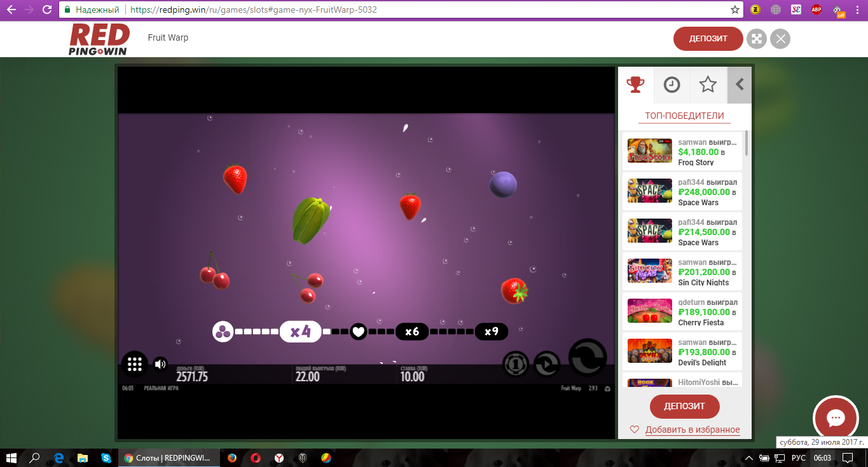This screenshot has height=467, width=868.
Task: Open the Frog Story game thumbnail
Action: click(x=650, y=151)
